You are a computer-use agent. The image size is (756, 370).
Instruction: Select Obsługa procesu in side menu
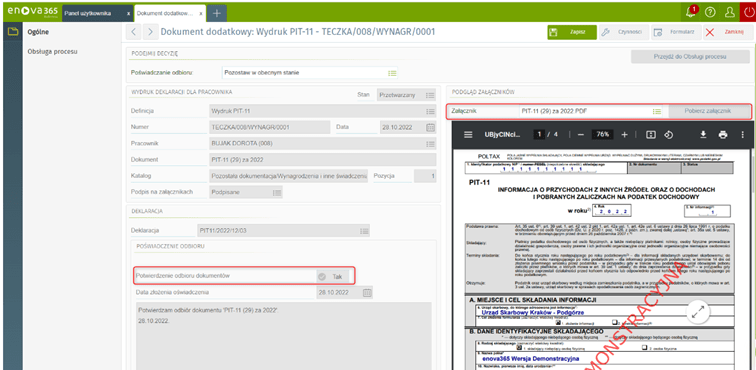click(x=53, y=51)
